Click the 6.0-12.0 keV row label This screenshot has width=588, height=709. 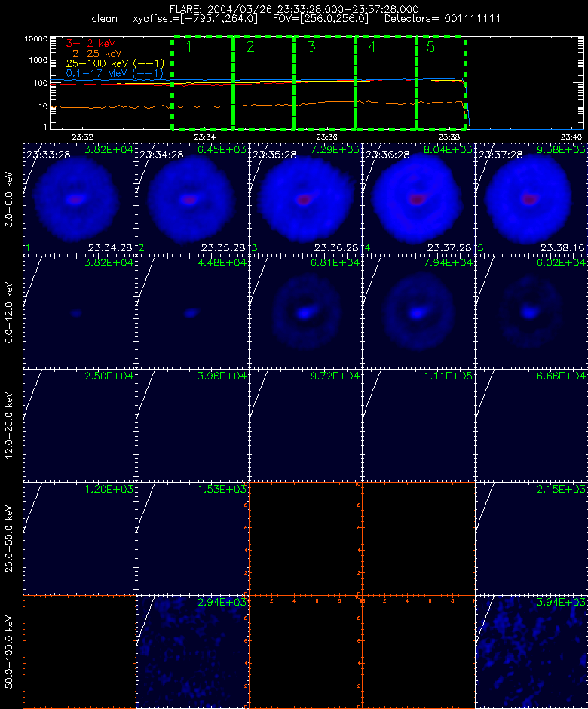[9, 313]
